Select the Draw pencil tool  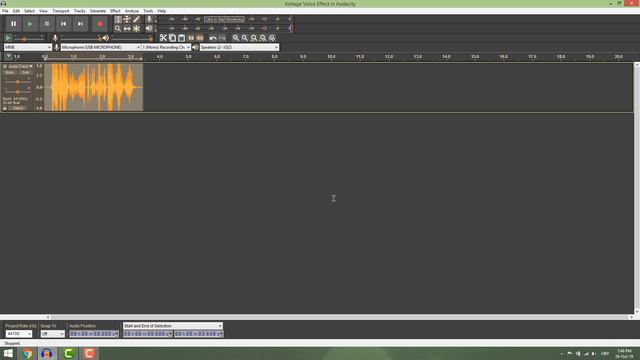(x=136, y=19)
